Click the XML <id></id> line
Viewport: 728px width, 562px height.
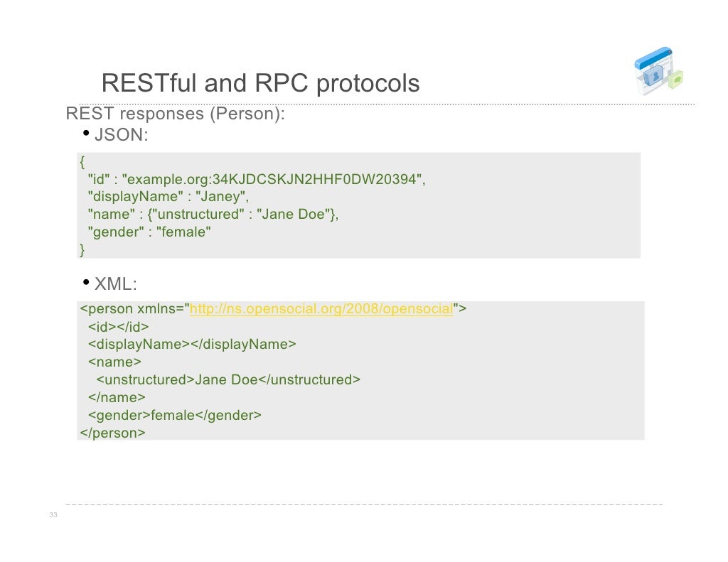click(119, 327)
